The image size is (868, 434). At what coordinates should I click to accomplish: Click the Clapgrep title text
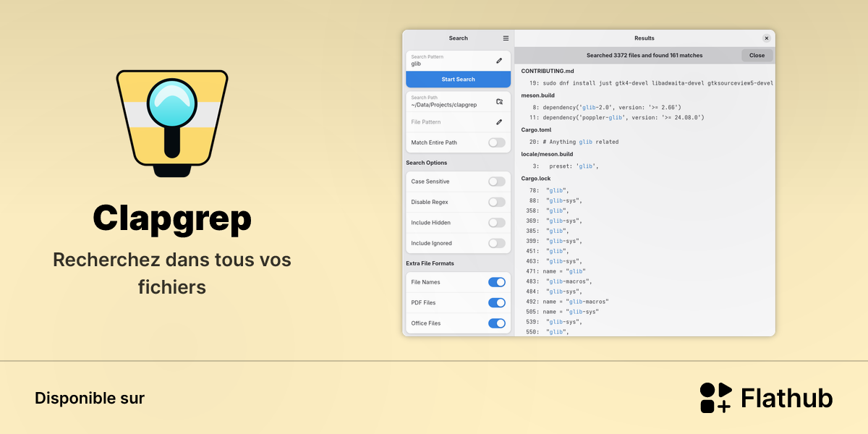click(172, 218)
